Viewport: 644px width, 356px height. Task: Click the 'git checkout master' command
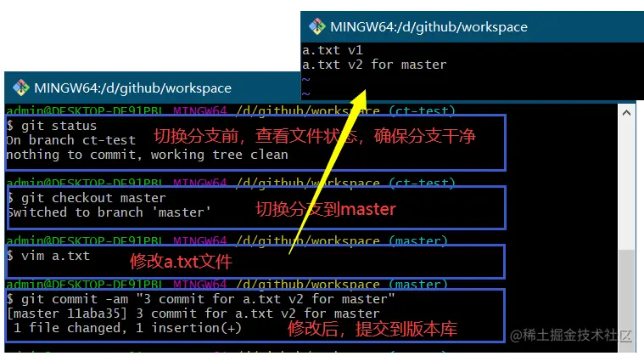pyautogui.click(x=87, y=198)
